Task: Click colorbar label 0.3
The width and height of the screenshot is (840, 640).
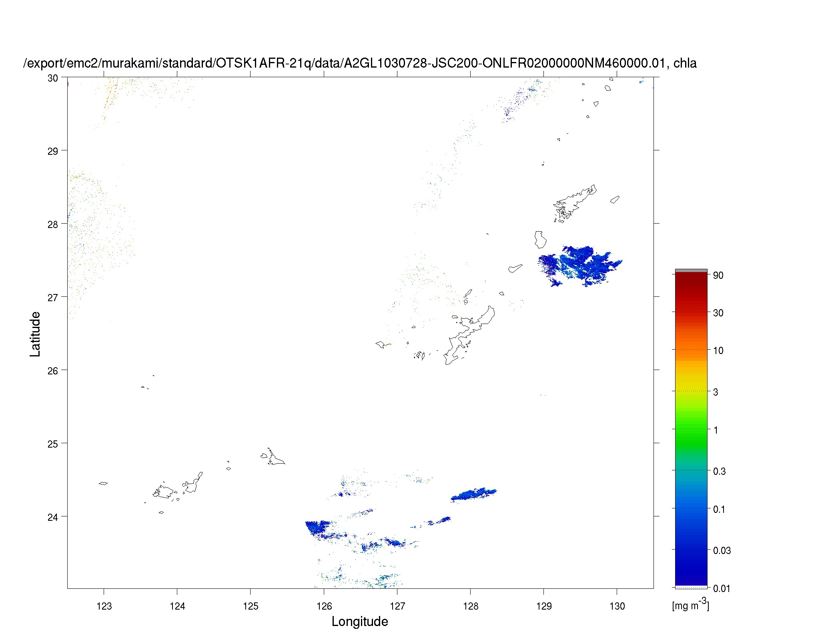Action: [719, 472]
